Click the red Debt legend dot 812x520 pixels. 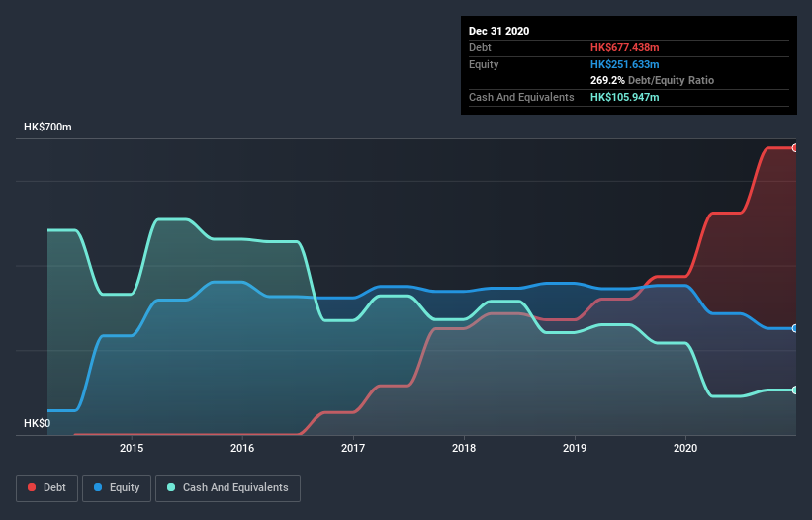(x=32, y=487)
